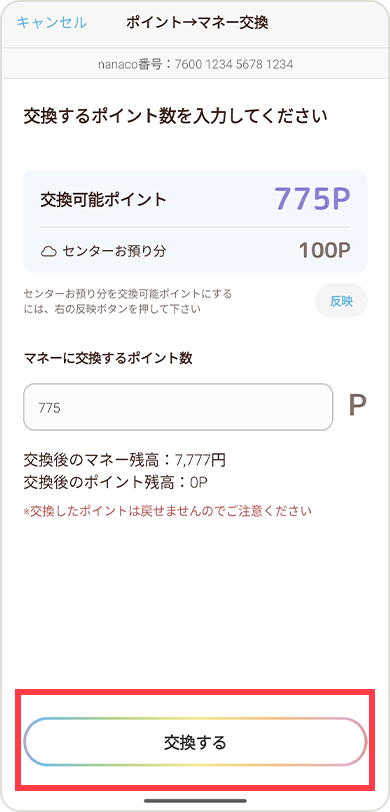Tap the ポイント→マネー交換 title

197,23
